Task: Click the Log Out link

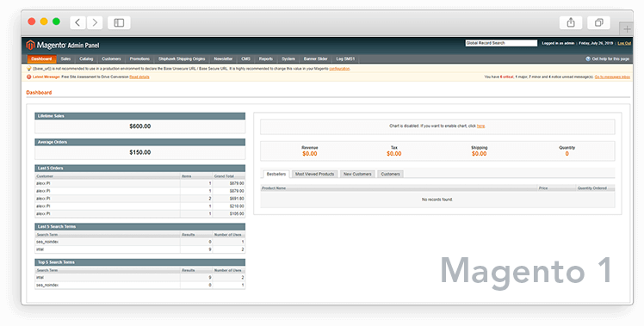Action: pyautogui.click(x=624, y=43)
